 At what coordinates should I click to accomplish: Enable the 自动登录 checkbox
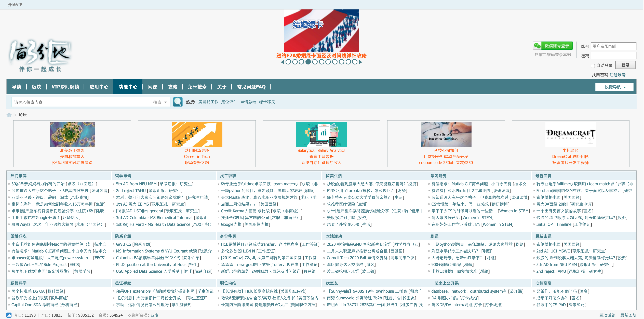tap(592, 66)
